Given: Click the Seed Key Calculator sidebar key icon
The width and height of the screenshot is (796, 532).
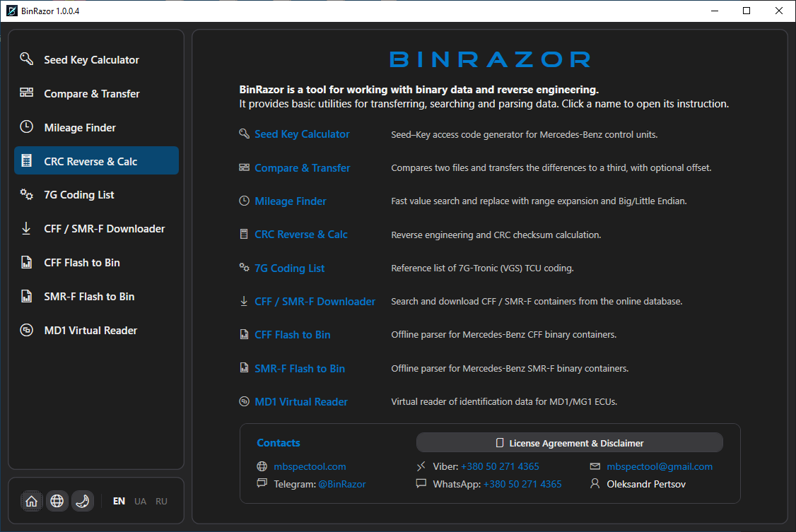Looking at the screenshot, I should pos(26,59).
